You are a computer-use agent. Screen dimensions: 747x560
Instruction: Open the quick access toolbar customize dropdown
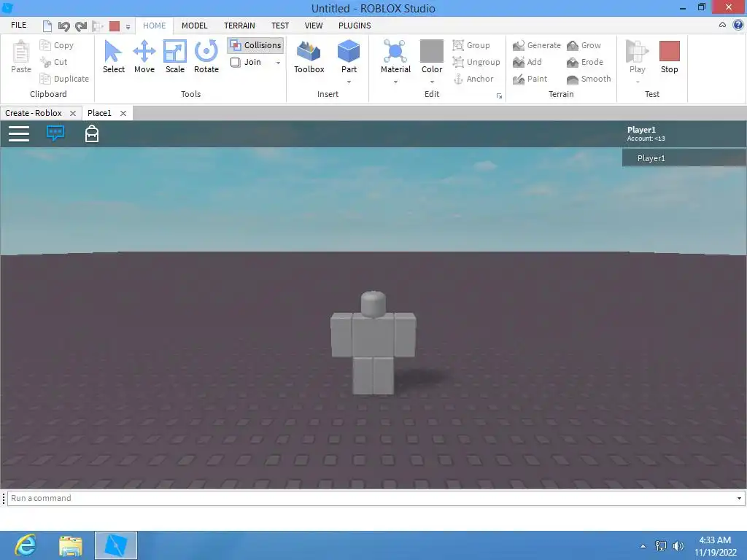(x=128, y=27)
